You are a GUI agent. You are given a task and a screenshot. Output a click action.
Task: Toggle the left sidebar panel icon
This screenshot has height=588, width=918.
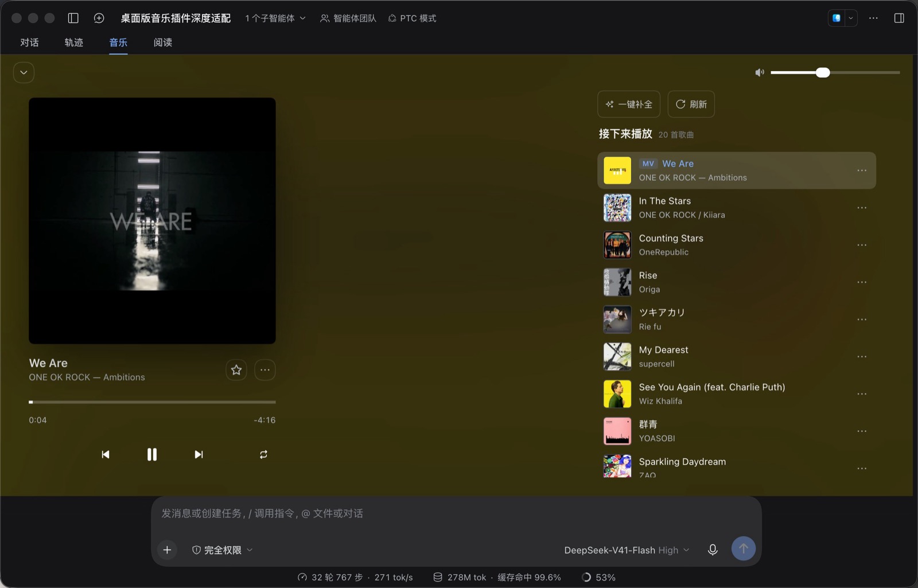(73, 18)
